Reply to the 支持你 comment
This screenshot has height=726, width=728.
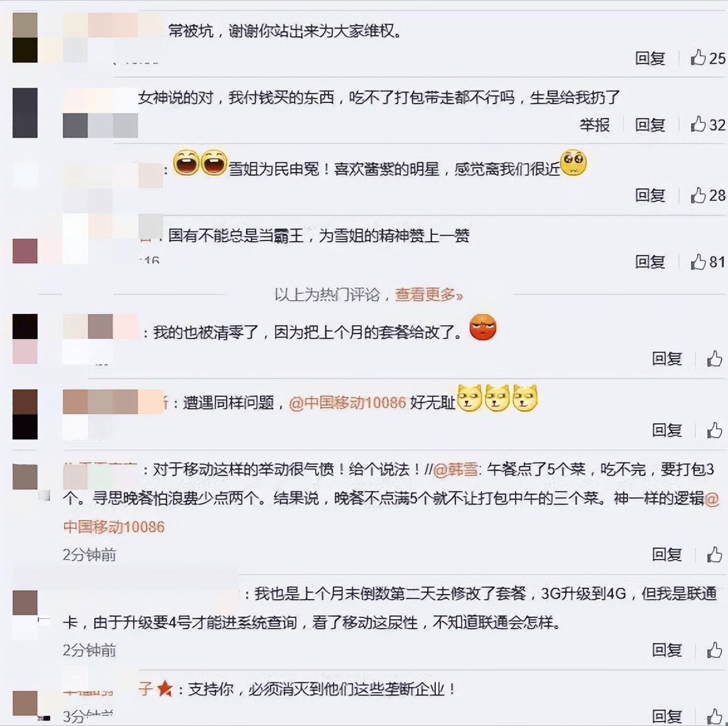point(666,716)
